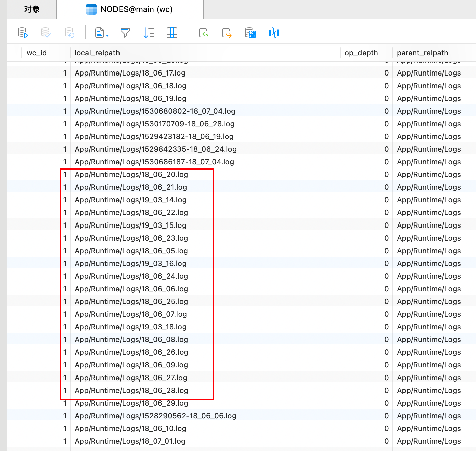Select cell App/Runtime/Logs/1530680802-18_07_04.log

[205, 111]
